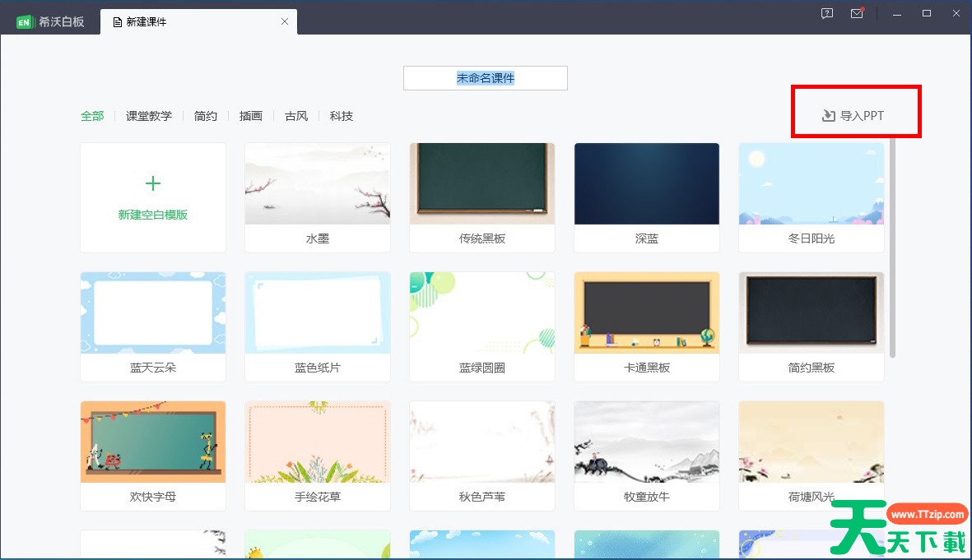972x560 pixels.
Task: Click the 蓝绿圆圈 name label
Action: coord(482,368)
